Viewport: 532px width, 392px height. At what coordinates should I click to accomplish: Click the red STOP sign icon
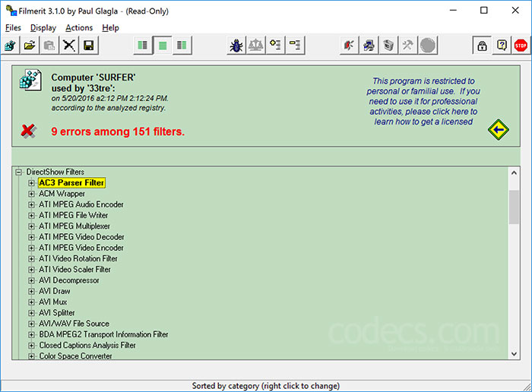coord(521,45)
